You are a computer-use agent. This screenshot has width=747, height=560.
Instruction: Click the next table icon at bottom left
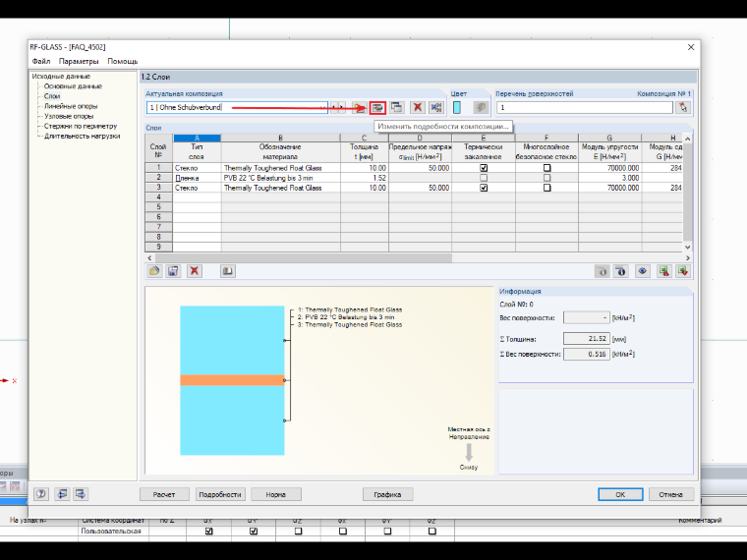81,494
